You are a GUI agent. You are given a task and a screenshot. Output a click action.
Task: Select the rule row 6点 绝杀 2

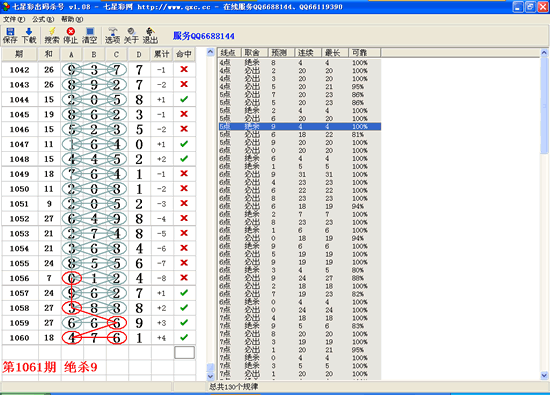click(x=300, y=214)
